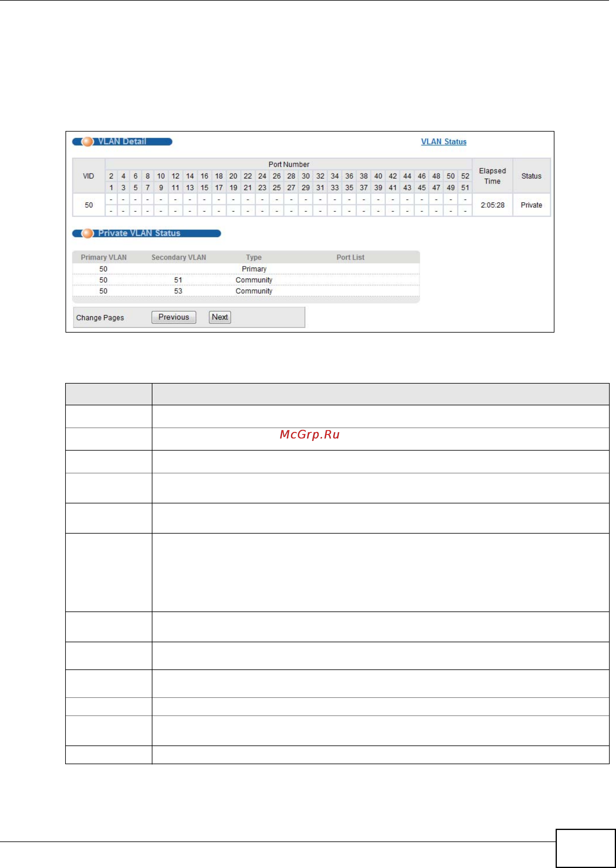Click the orange VLAN Detail heading icon
Image resolution: width=616 pixels, height=868 pixels.
click(x=88, y=142)
